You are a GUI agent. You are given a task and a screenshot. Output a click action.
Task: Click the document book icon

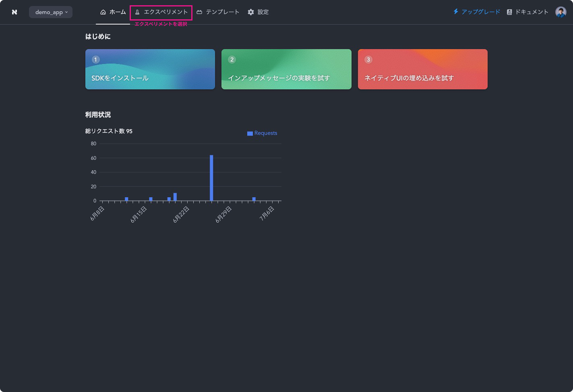509,12
